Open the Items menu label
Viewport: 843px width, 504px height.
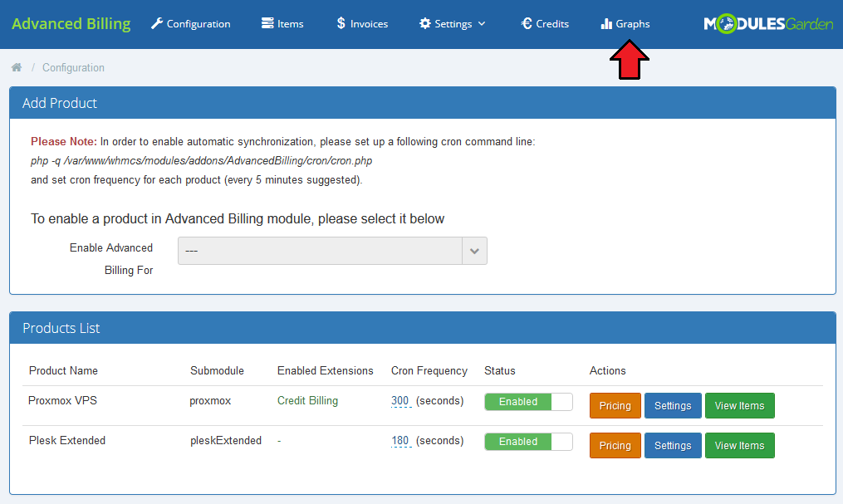(x=291, y=23)
